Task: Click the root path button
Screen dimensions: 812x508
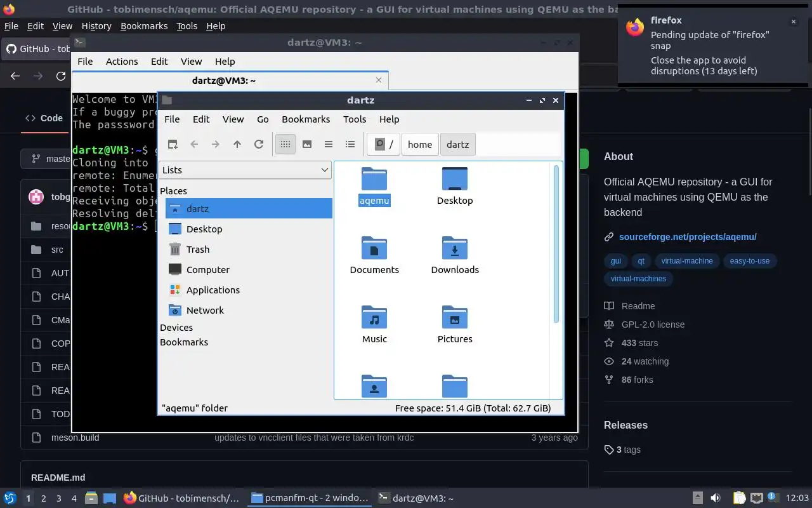Action: (x=384, y=144)
